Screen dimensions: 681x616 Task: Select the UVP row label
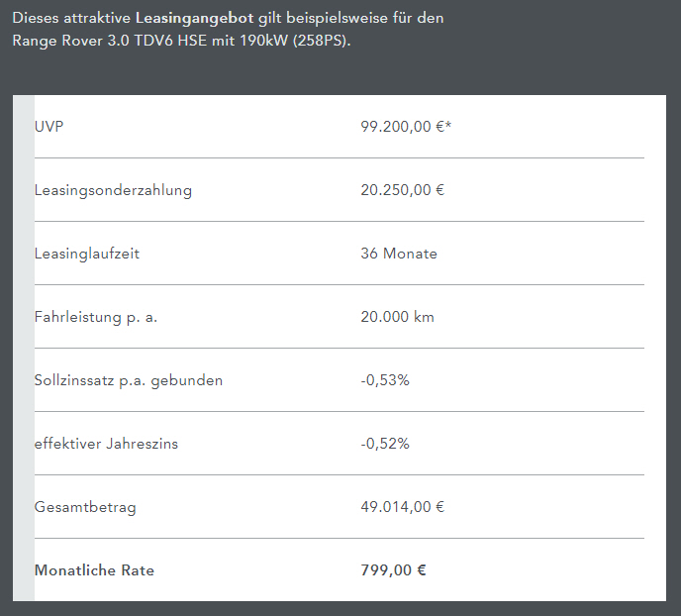pos(49,127)
